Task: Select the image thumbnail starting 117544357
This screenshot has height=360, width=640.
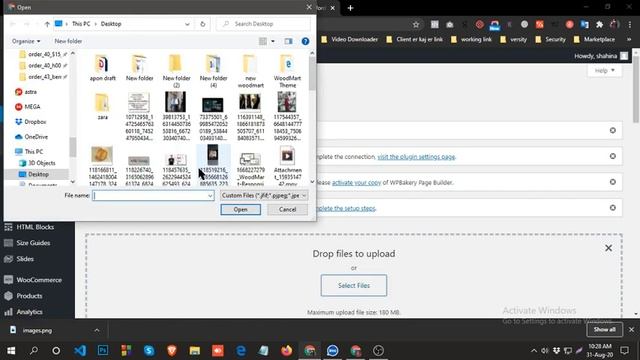Action: [x=287, y=116]
